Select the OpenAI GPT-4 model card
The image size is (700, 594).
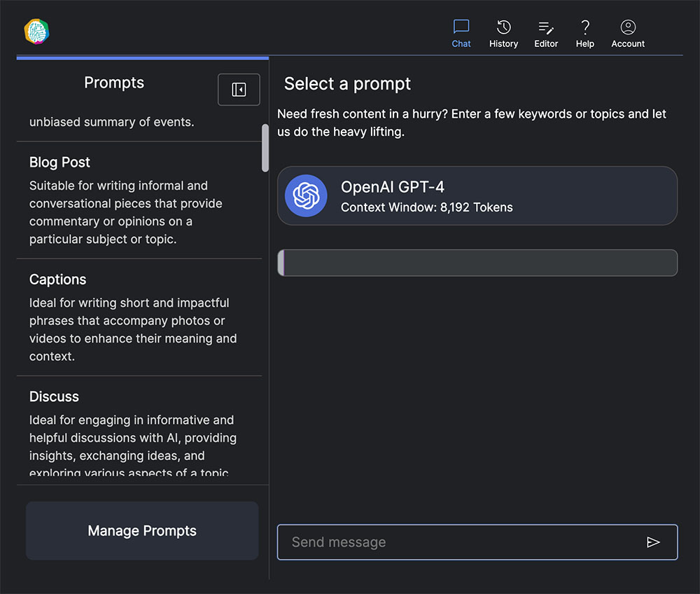477,195
